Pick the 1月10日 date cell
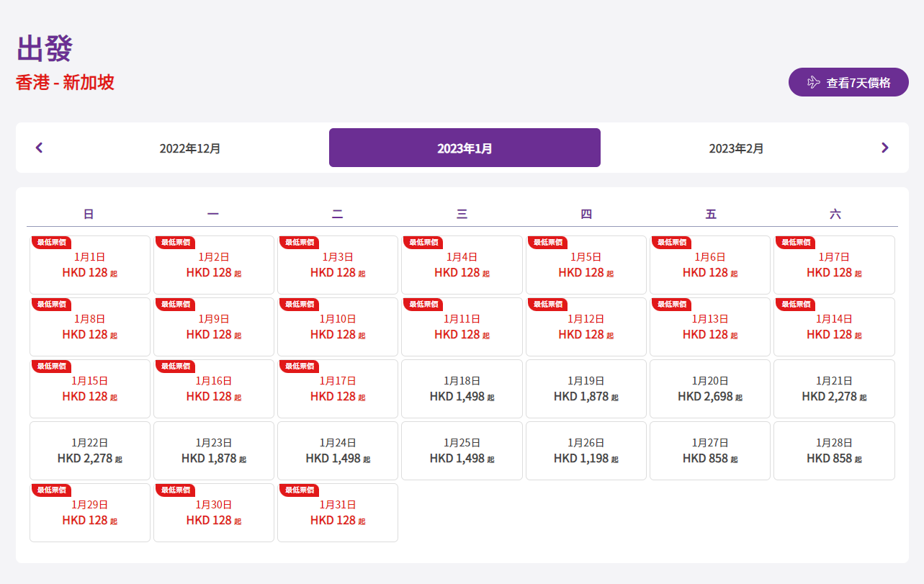The image size is (924, 584). (x=338, y=327)
